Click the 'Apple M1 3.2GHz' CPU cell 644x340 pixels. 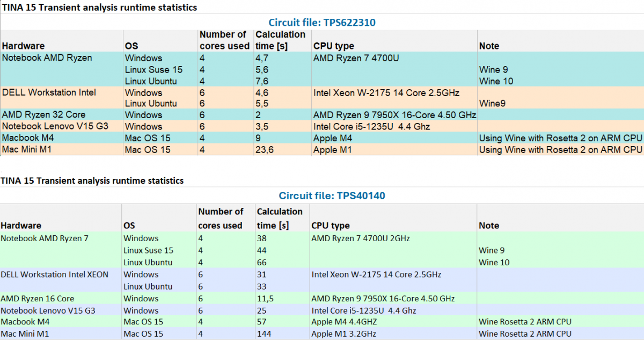pyautogui.click(x=344, y=334)
